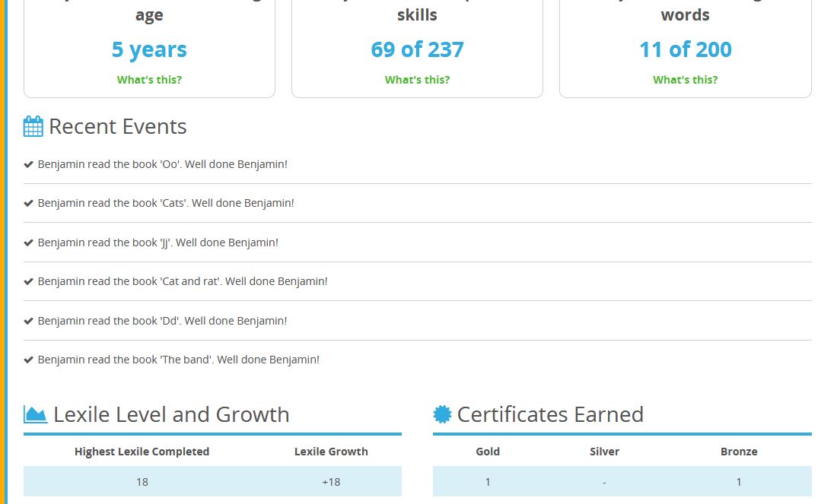Image resolution: width=821 pixels, height=504 pixels.
Task: Click the checkmark next to the 'Oo' book event
Action: point(29,164)
